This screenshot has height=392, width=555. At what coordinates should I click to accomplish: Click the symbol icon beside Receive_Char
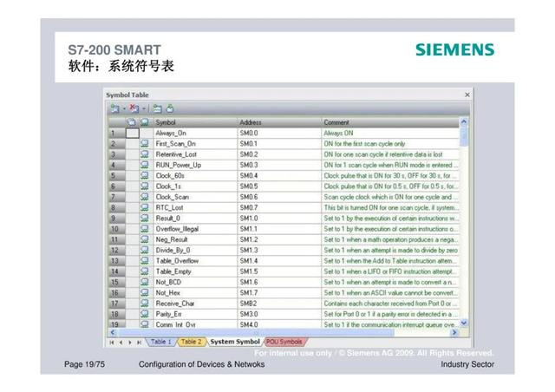(x=145, y=304)
